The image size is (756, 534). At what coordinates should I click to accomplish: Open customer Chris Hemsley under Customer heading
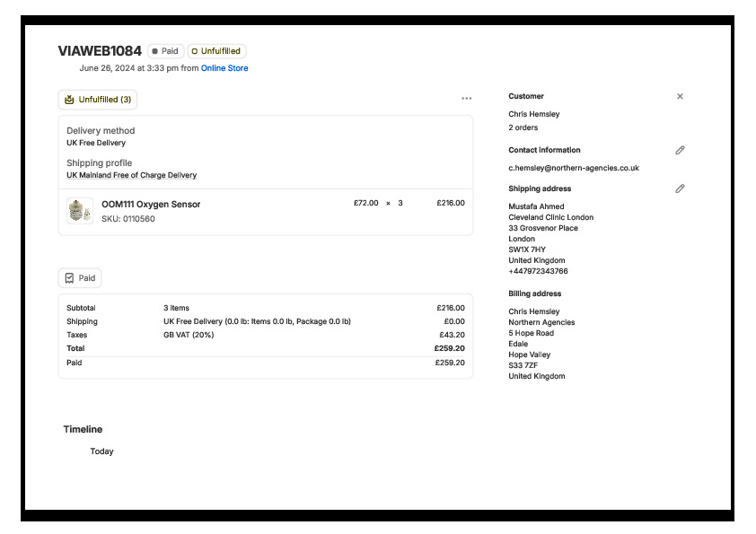click(x=533, y=114)
